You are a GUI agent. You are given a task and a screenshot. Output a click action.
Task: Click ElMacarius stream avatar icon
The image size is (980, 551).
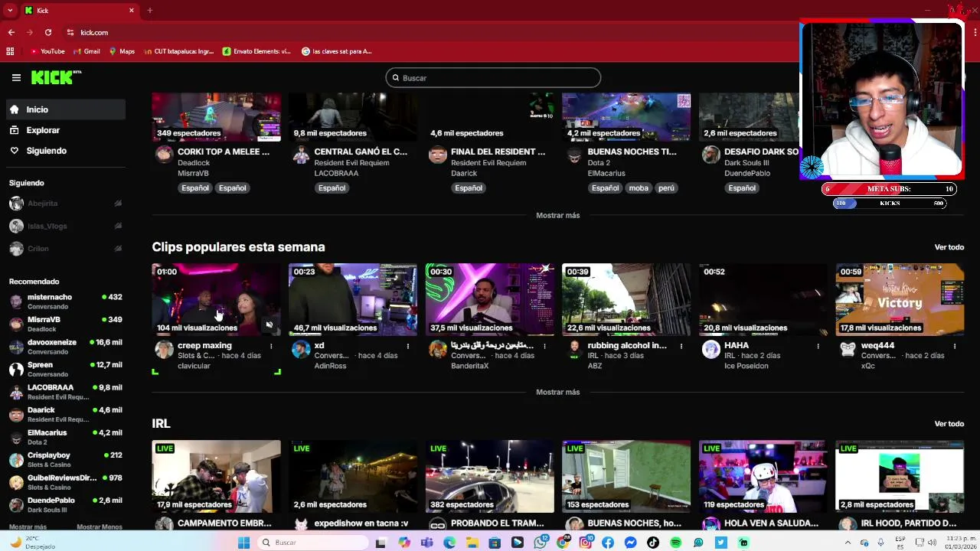[574, 155]
